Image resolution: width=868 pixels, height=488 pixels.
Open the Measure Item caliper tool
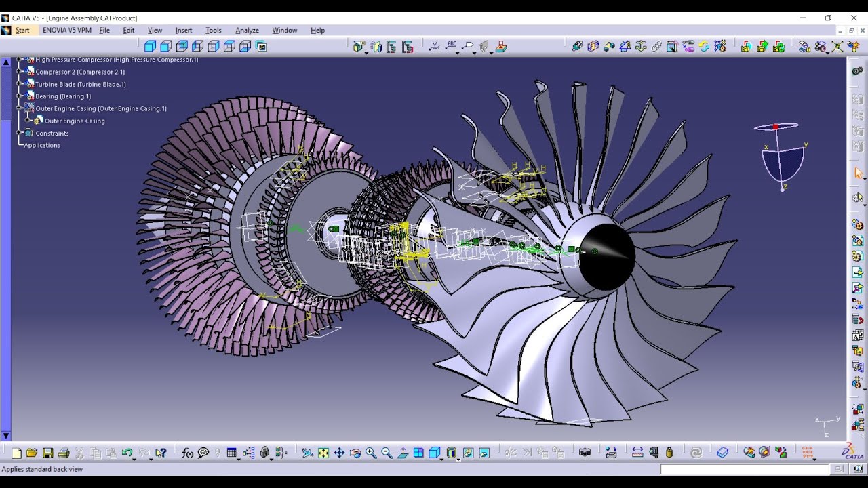point(654,453)
